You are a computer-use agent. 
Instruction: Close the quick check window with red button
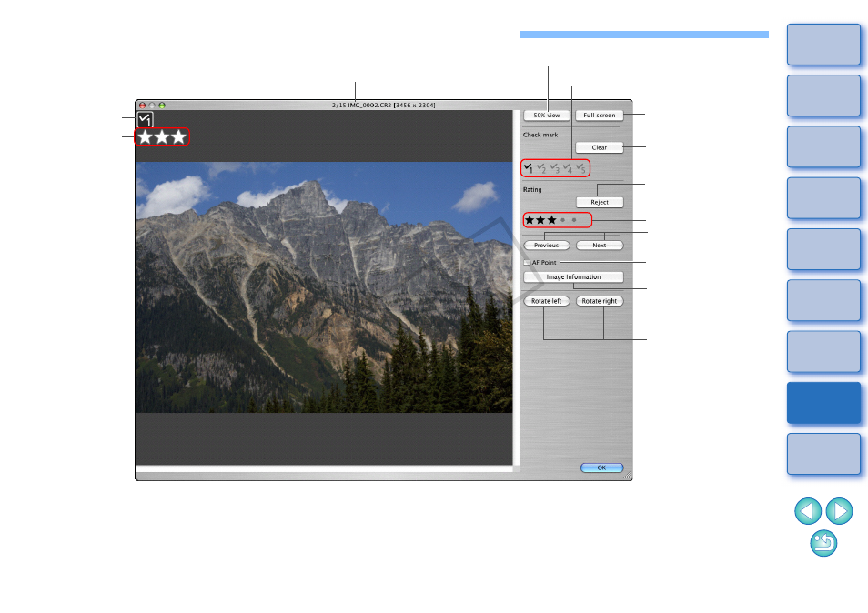142,106
